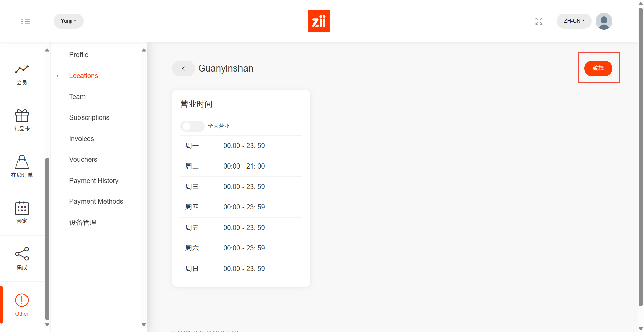Click the submenu scroll-down arrow
The height and width of the screenshot is (332, 644).
(x=144, y=325)
